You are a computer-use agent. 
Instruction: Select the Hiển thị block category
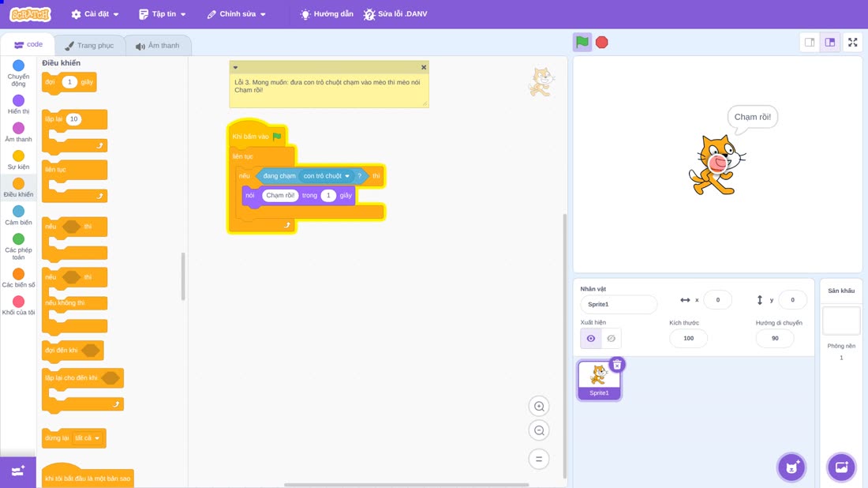click(x=18, y=104)
